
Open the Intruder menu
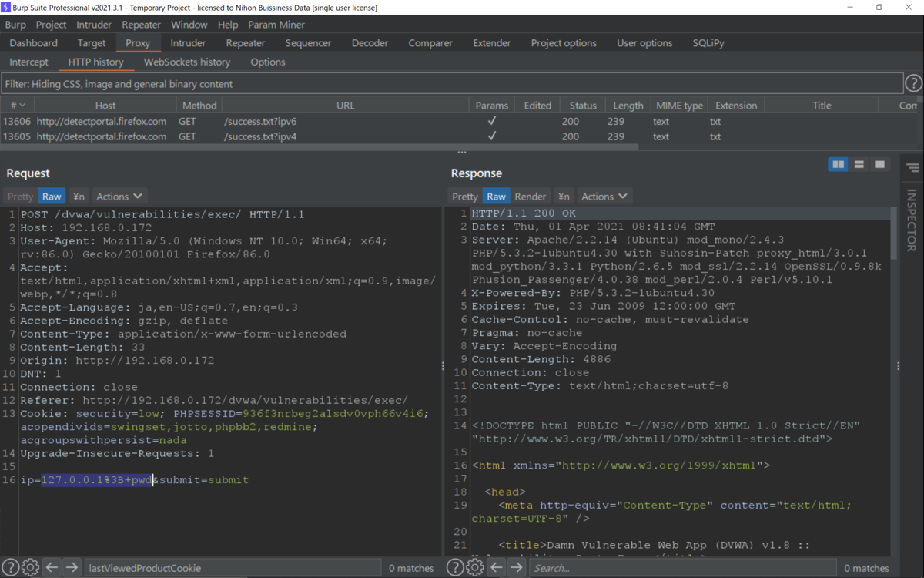[x=94, y=25]
